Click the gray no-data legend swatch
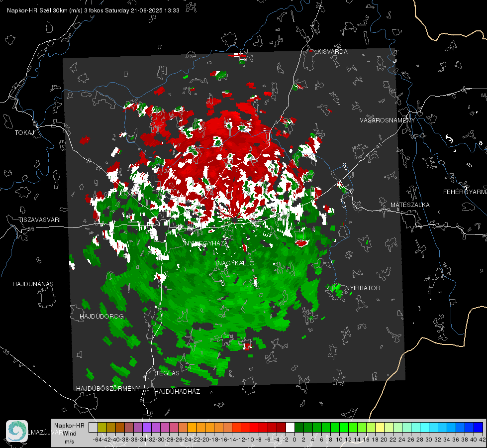487x448 pixels. click(93, 427)
